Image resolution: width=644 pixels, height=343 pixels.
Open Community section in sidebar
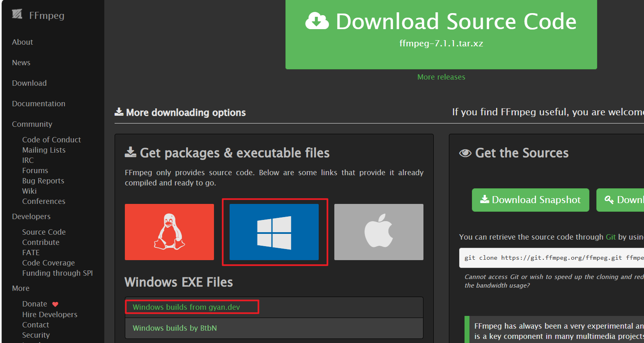pyautogui.click(x=32, y=124)
